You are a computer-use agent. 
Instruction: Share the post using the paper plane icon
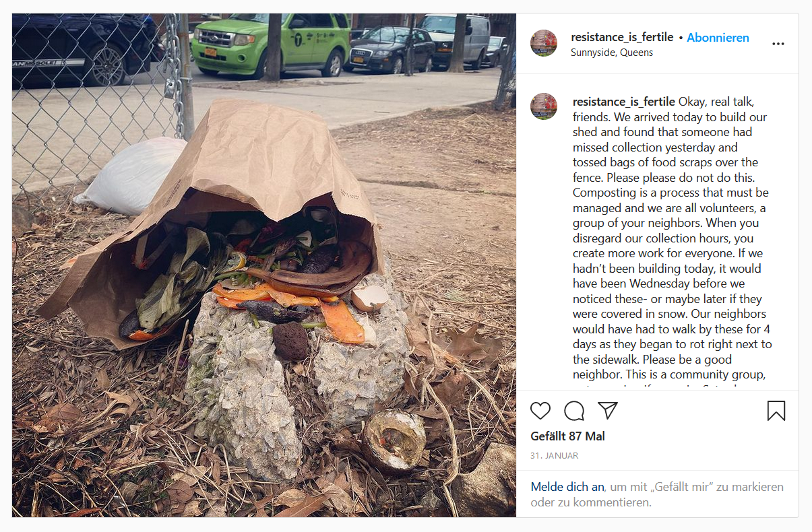(608, 410)
